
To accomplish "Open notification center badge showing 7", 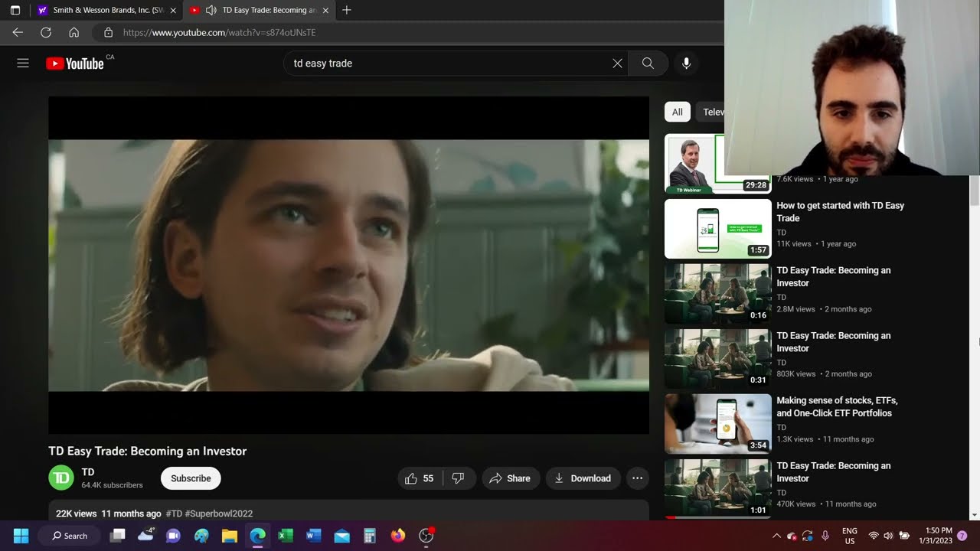I will click(962, 536).
